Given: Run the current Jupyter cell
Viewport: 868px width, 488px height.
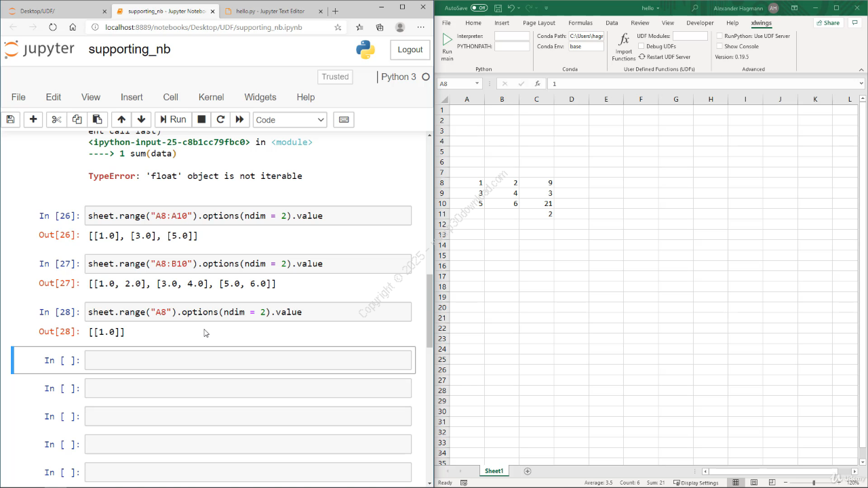Looking at the screenshot, I should coord(173,119).
